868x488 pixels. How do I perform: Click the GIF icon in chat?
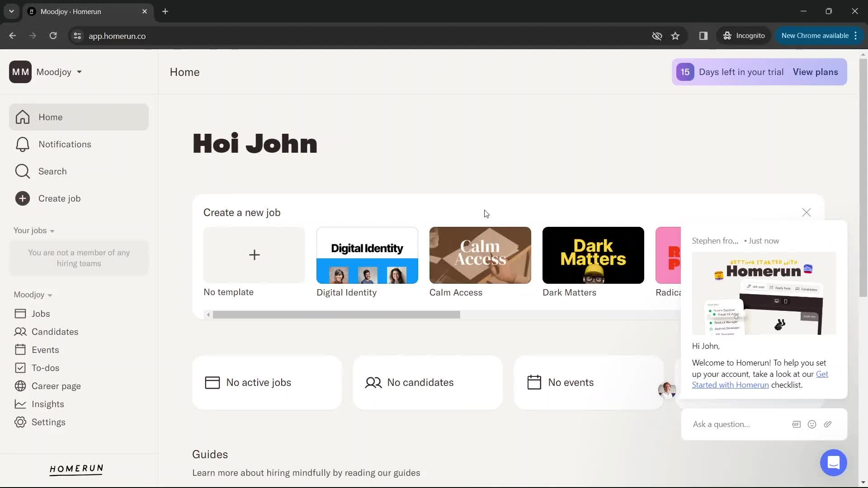click(x=796, y=424)
